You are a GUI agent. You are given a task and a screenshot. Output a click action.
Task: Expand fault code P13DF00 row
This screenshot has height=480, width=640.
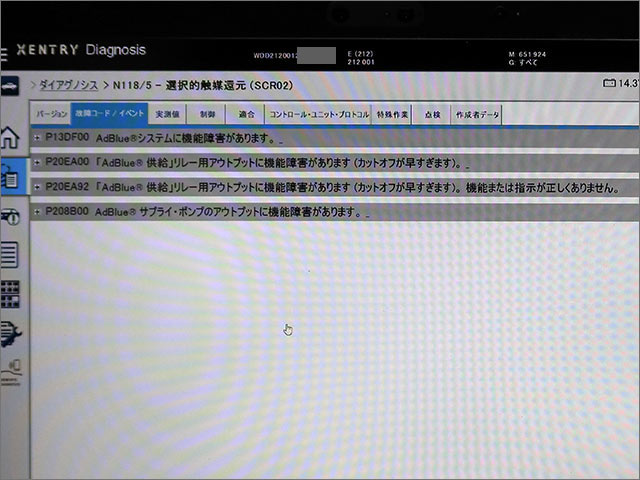tap(37, 138)
